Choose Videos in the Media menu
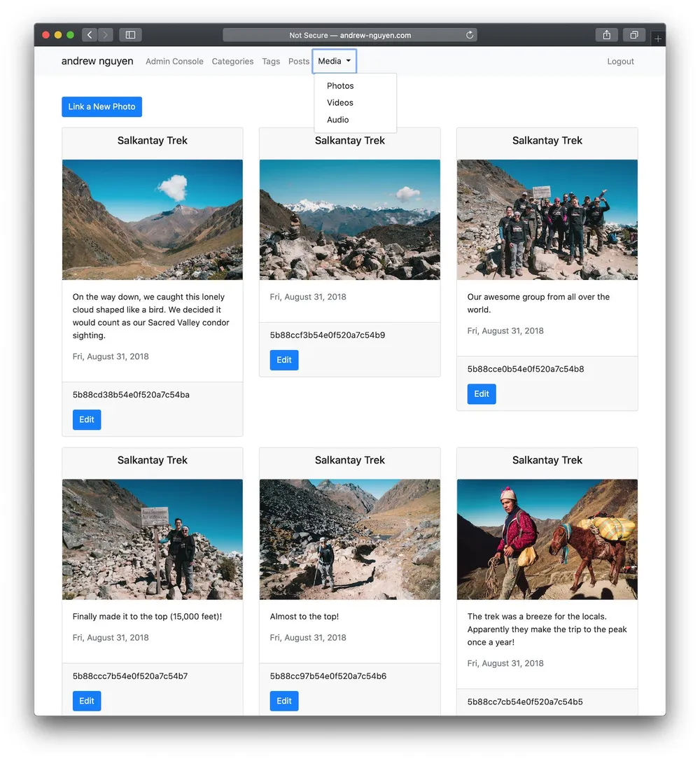The height and width of the screenshot is (761, 700). (340, 103)
